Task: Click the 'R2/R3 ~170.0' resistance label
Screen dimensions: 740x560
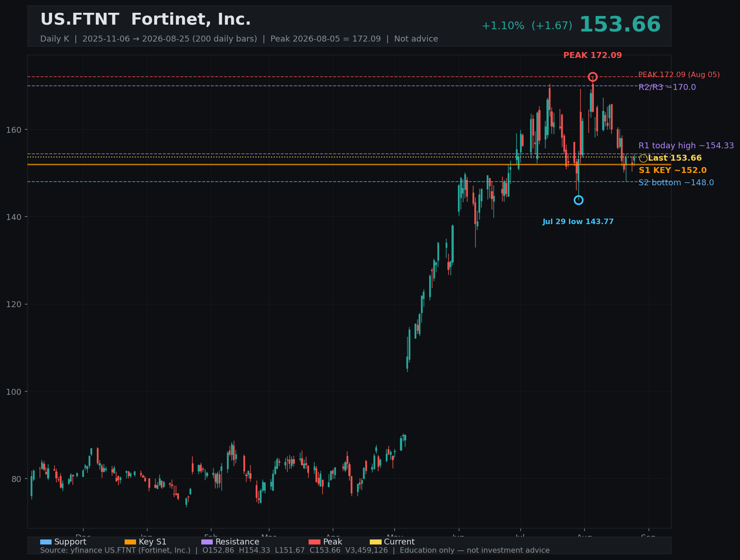Action: (x=667, y=87)
